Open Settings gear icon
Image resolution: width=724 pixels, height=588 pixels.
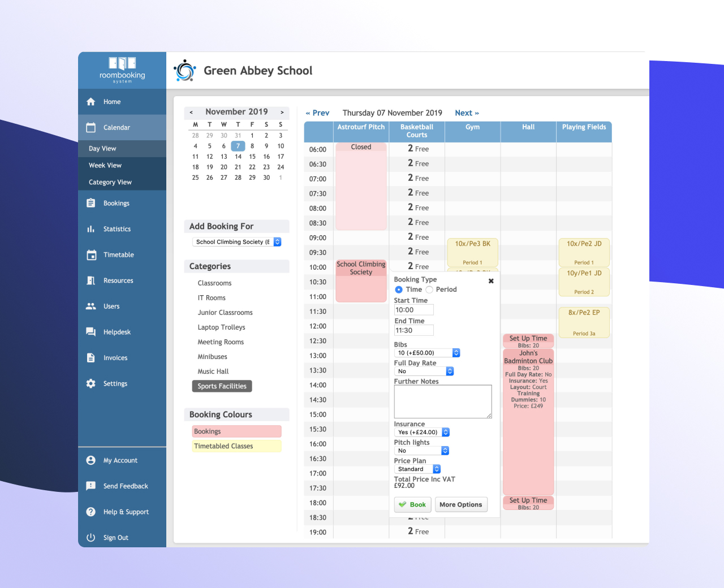coord(90,383)
